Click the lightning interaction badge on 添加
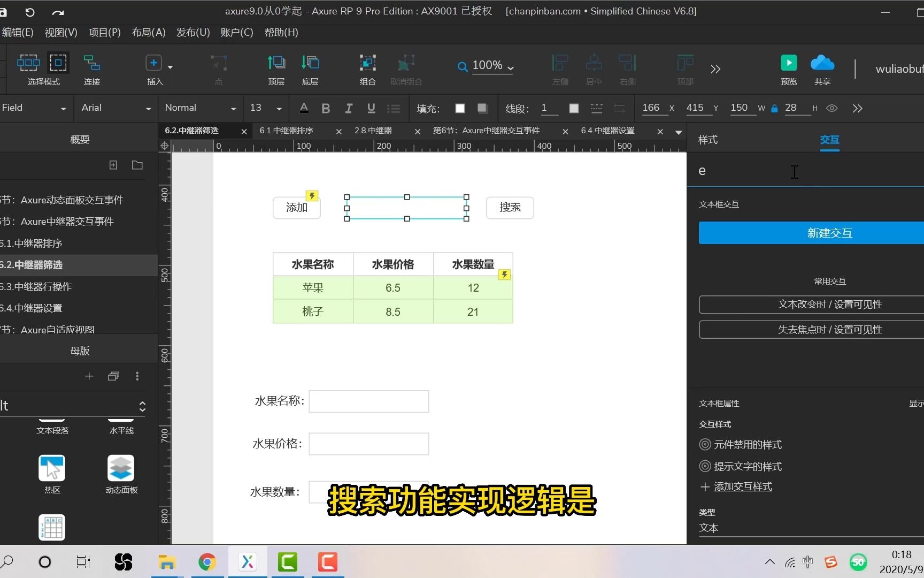The height and width of the screenshot is (578, 924). [312, 196]
